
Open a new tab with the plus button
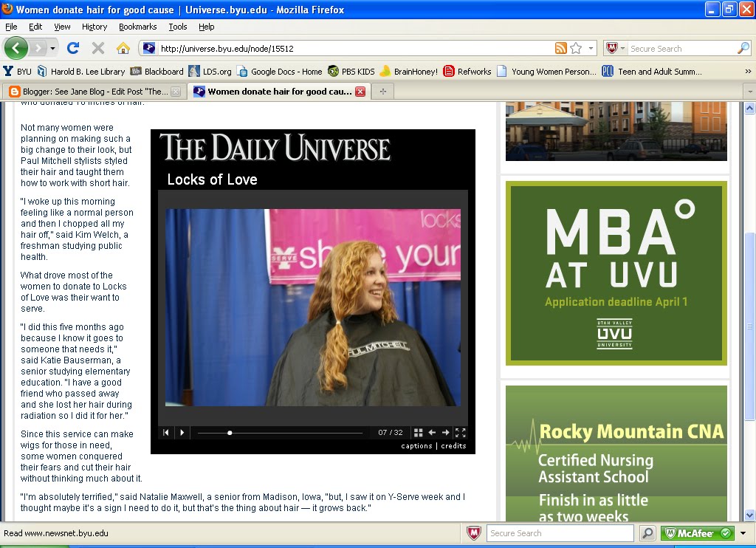point(383,92)
